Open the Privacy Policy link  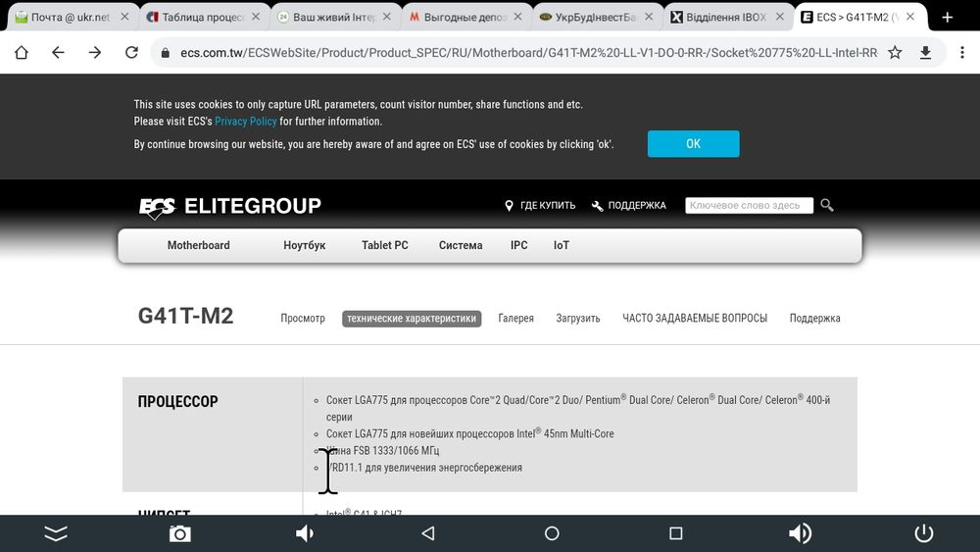tap(246, 122)
